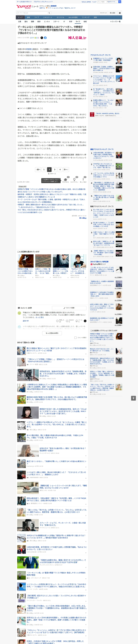Viewport: 138px width, 644px height.
Task: Open the ヘルプ link at the top
Action: [x=94, y=2]
